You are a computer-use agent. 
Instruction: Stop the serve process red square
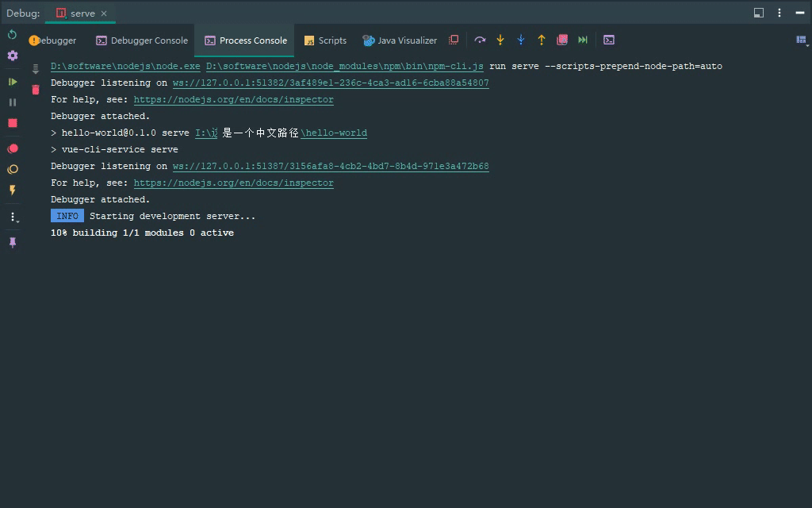pos(13,123)
